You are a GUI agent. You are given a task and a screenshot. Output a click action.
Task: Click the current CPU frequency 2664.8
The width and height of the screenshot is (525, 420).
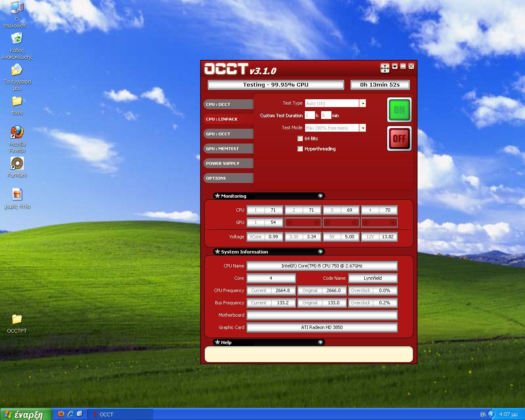283,290
